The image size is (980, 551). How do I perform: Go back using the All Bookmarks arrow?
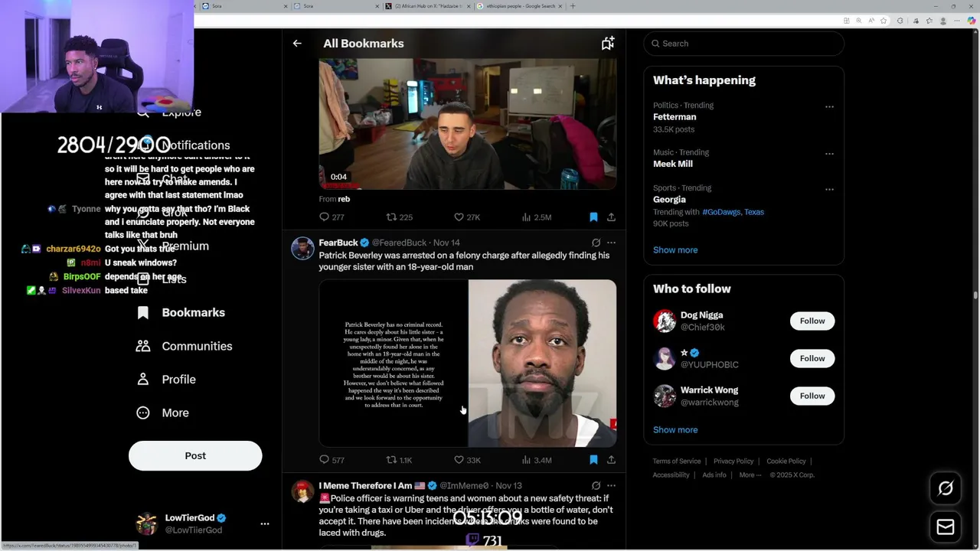[297, 44]
